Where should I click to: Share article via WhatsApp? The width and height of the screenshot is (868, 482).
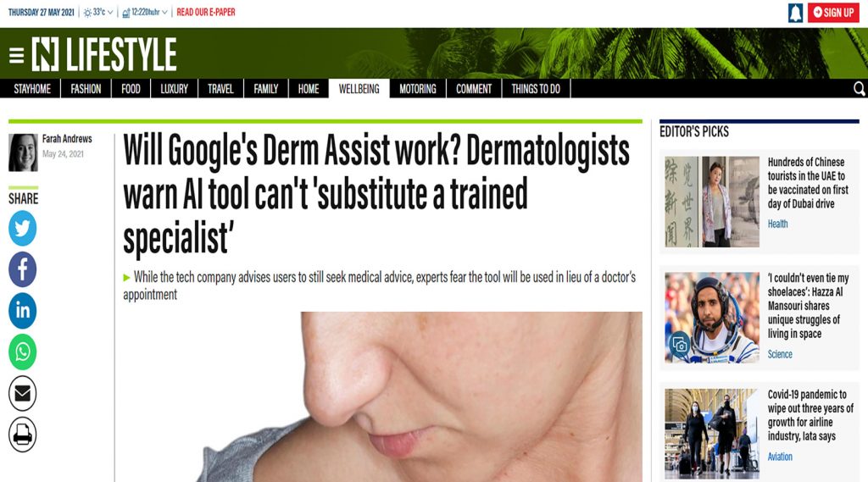pos(23,352)
